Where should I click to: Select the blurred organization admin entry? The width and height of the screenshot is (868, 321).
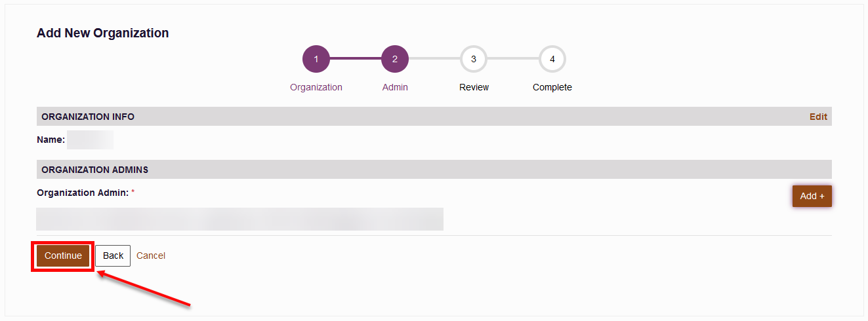coord(239,219)
